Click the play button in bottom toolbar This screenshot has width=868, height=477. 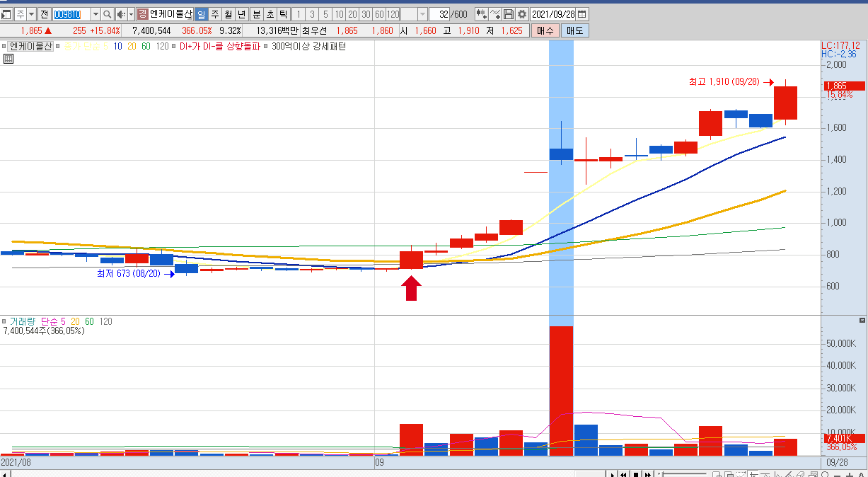tap(613, 473)
